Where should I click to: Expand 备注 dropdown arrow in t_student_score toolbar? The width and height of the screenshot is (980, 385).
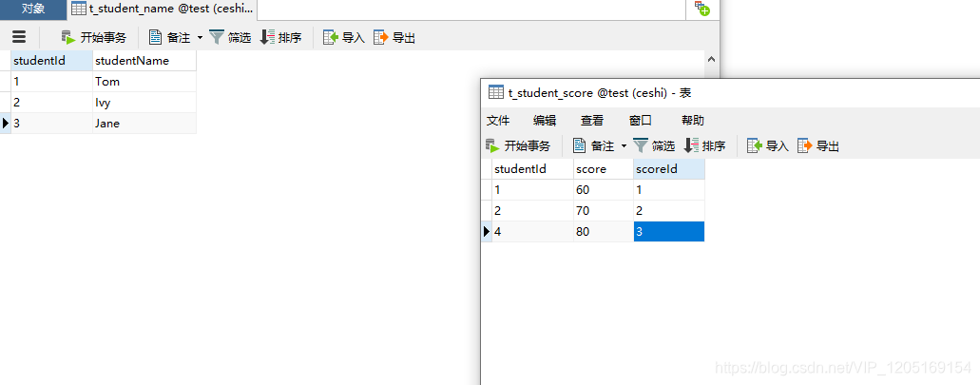tap(624, 146)
